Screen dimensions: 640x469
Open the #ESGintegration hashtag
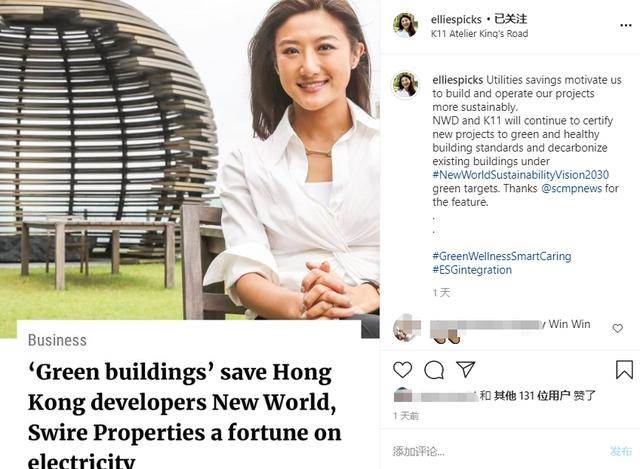point(472,270)
